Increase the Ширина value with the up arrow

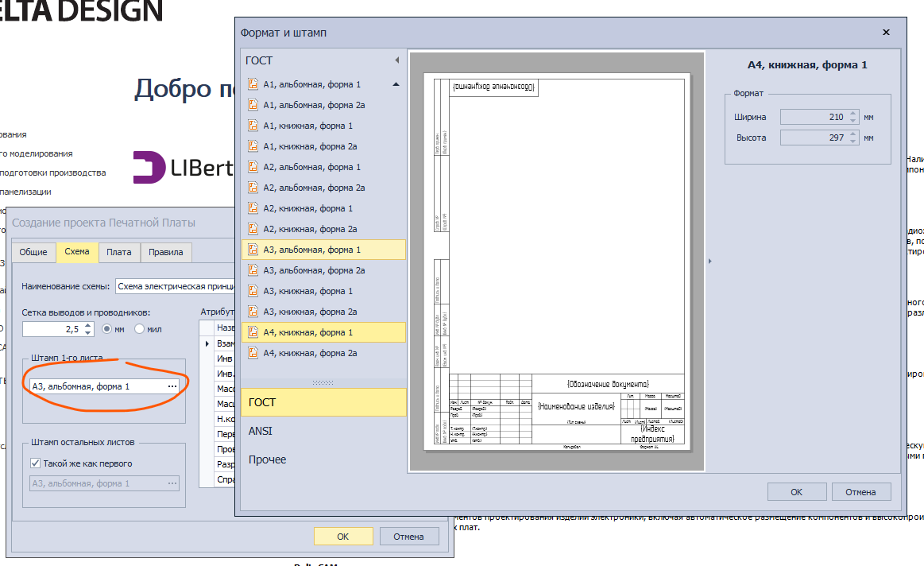853,114
